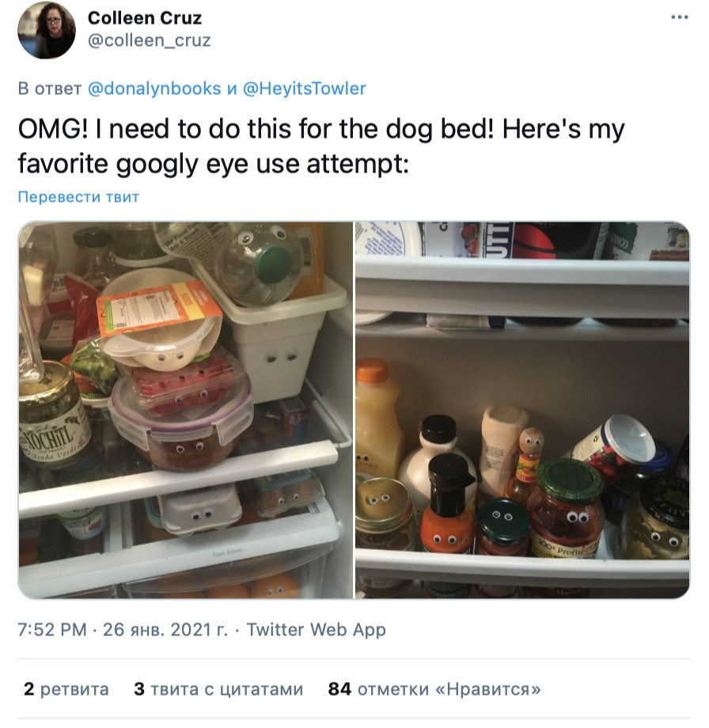The width and height of the screenshot is (709, 728).
Task: Click 'Перевести твит' to translate tweet
Action: (78, 197)
